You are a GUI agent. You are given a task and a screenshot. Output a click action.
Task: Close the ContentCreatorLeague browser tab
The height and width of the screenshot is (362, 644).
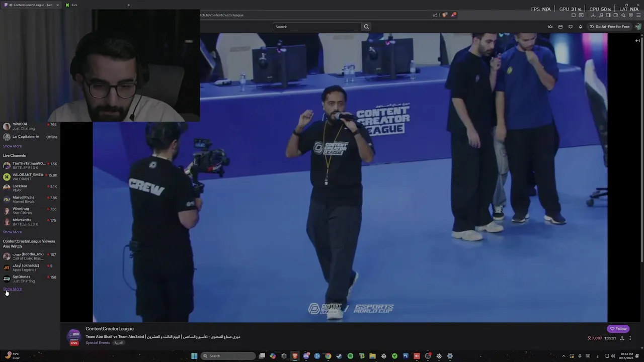(x=57, y=5)
